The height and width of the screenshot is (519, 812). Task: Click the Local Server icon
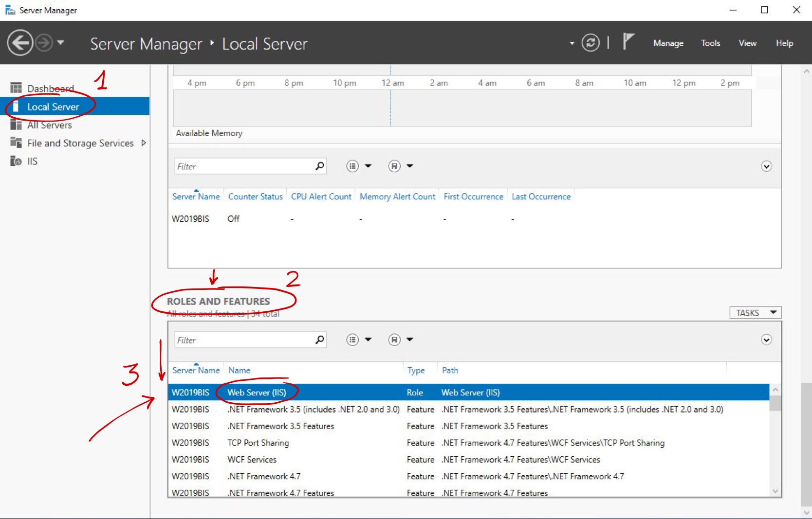(x=16, y=107)
